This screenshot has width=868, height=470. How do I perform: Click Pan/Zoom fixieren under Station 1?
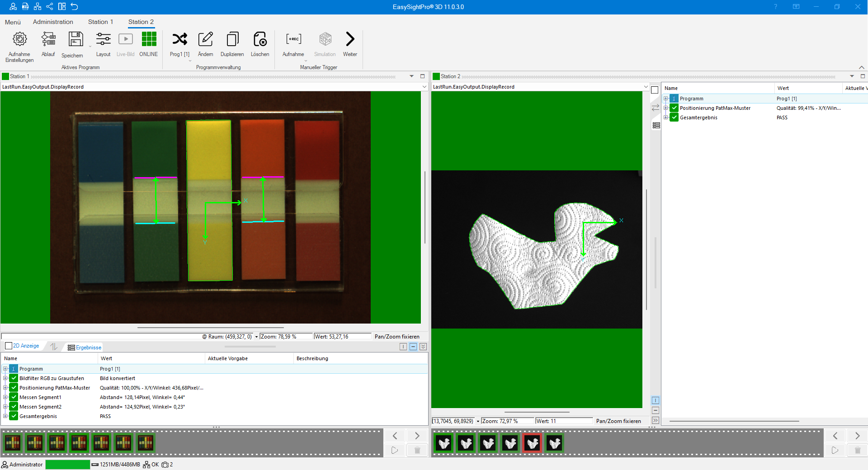(x=397, y=337)
